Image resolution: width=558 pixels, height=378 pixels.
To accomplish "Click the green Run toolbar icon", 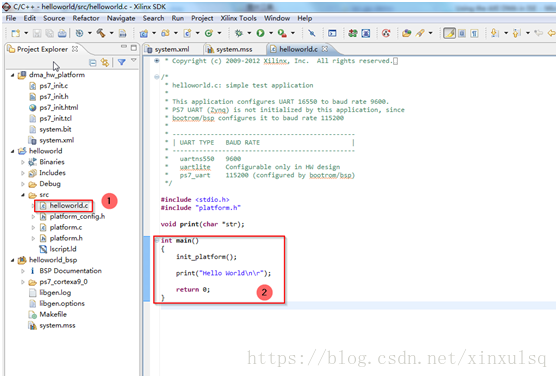I will pyautogui.click(x=260, y=33).
